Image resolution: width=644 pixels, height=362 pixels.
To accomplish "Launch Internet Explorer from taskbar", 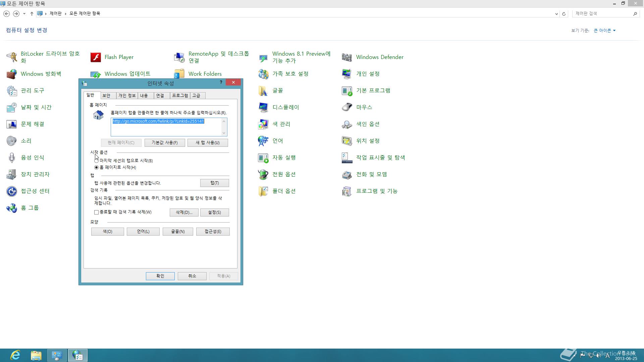I will pyautogui.click(x=15, y=355).
